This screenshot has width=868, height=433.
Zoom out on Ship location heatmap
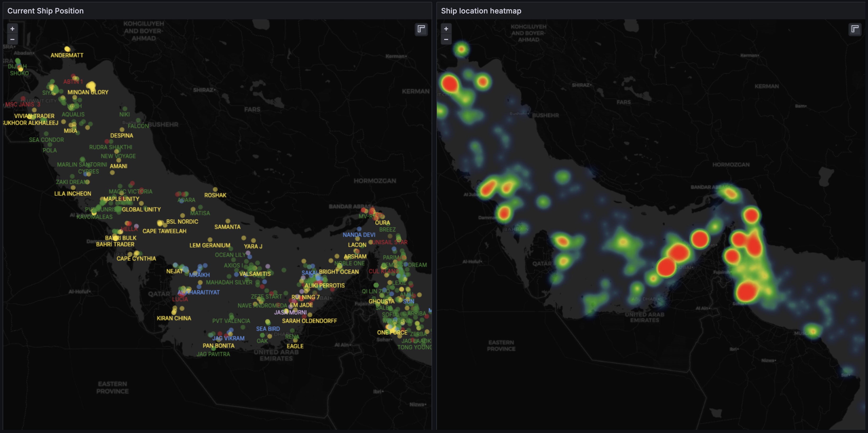[446, 39]
